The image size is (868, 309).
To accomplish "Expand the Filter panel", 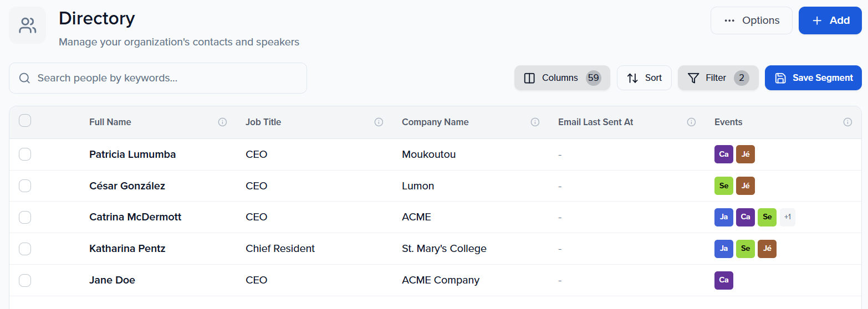I will (x=717, y=78).
